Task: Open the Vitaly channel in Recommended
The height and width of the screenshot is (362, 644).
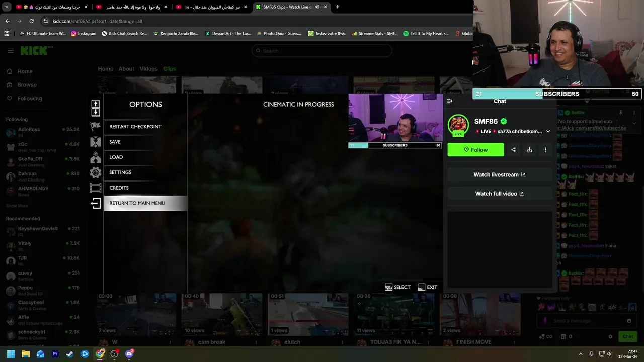Action: [x=43, y=246]
